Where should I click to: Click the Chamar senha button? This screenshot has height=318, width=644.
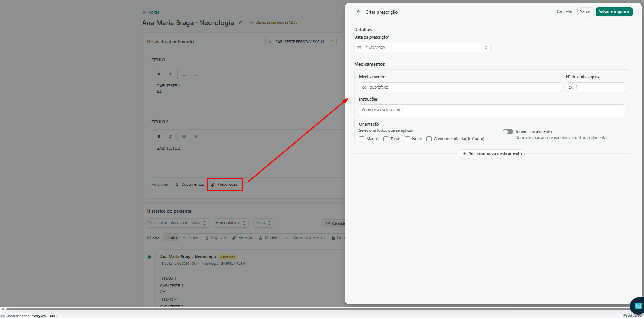[x=15, y=316]
